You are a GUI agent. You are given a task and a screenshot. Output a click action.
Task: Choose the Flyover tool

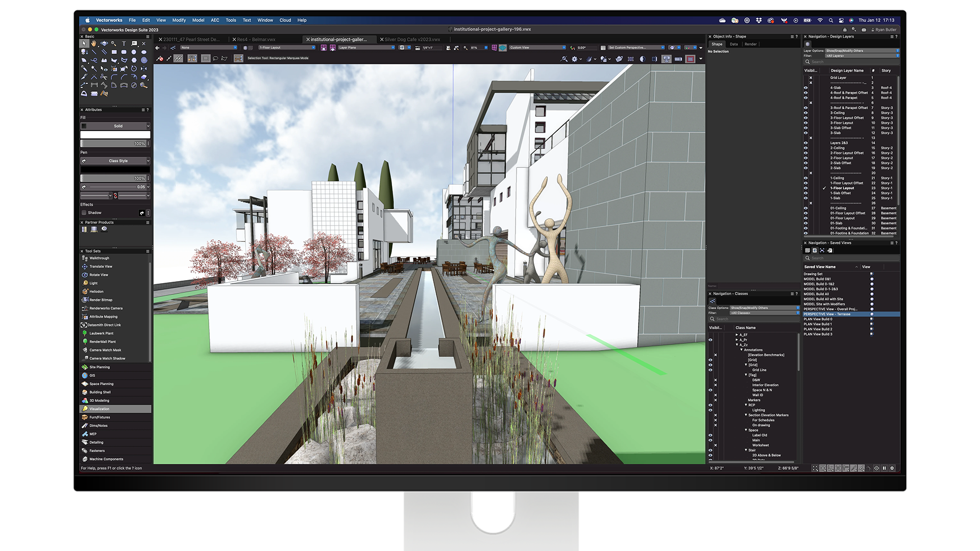tap(104, 43)
